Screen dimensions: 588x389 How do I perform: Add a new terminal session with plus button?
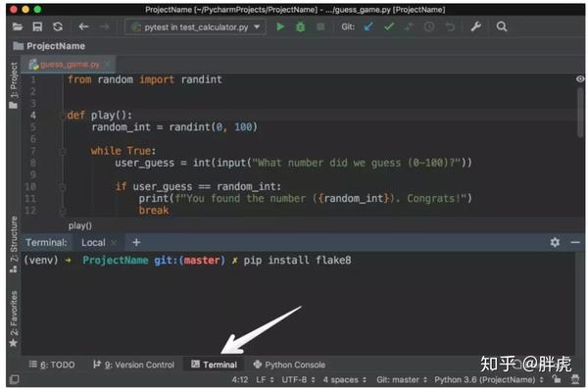(136, 242)
